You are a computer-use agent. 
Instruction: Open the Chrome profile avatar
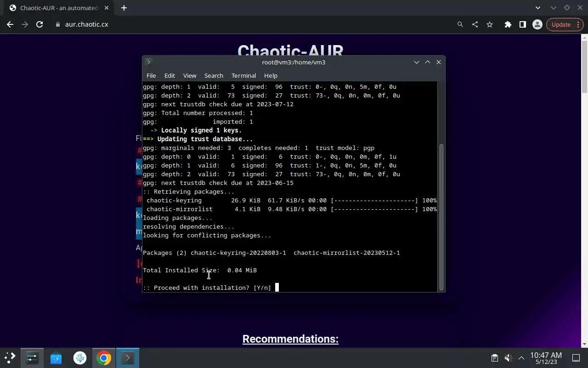click(x=537, y=24)
